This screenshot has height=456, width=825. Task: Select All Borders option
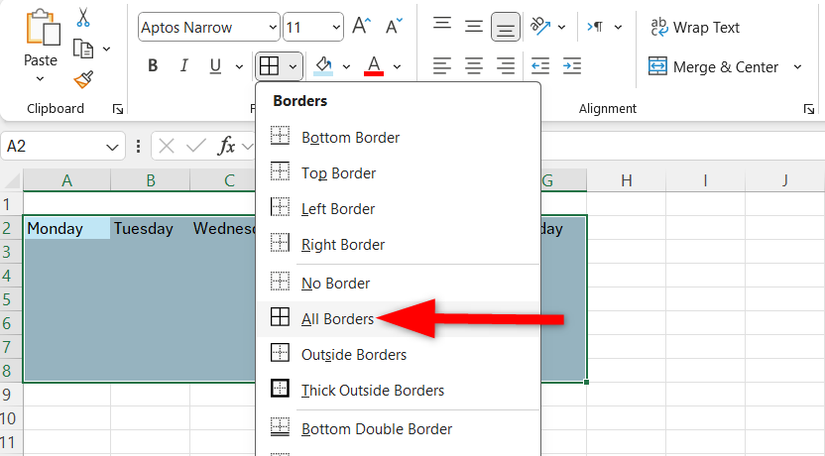(x=398, y=319)
